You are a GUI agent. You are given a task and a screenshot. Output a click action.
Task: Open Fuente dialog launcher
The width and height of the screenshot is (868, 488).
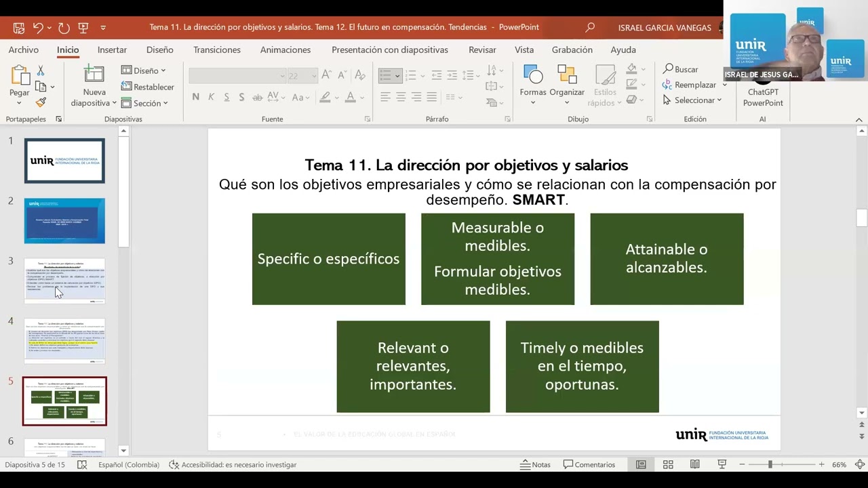pyautogui.click(x=368, y=119)
